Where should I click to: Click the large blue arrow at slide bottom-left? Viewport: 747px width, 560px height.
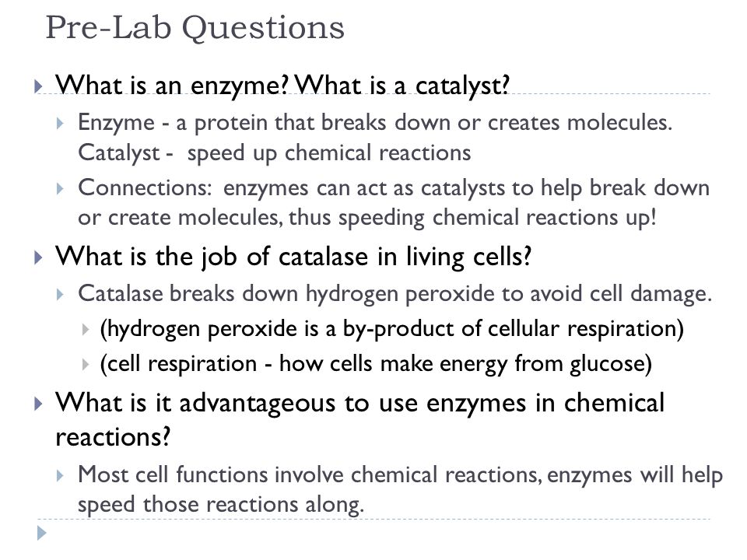tap(42, 533)
